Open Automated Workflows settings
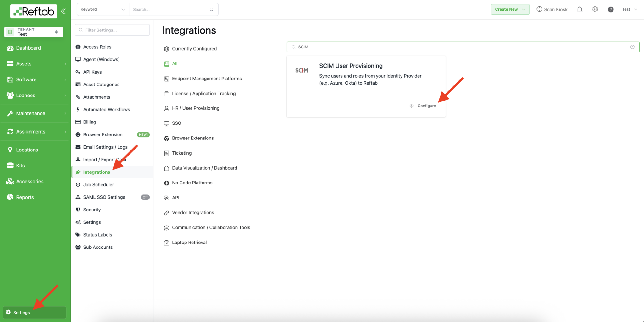The image size is (644, 322). click(113, 110)
